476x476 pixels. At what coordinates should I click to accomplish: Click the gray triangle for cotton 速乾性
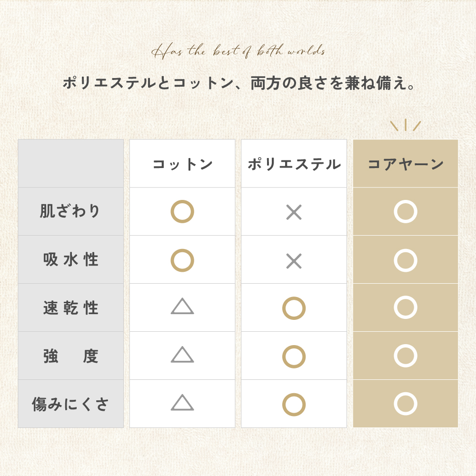(182, 306)
